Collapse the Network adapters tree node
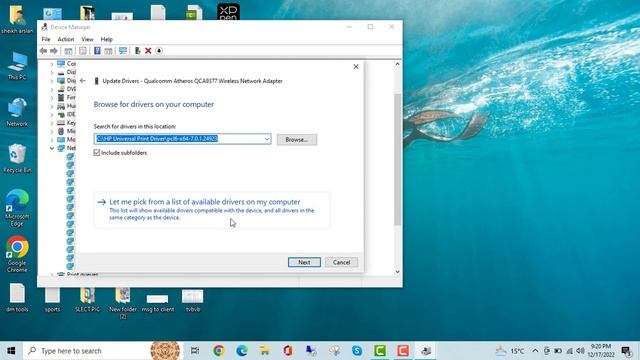Viewport: 640px width, 360px height. coord(52,148)
